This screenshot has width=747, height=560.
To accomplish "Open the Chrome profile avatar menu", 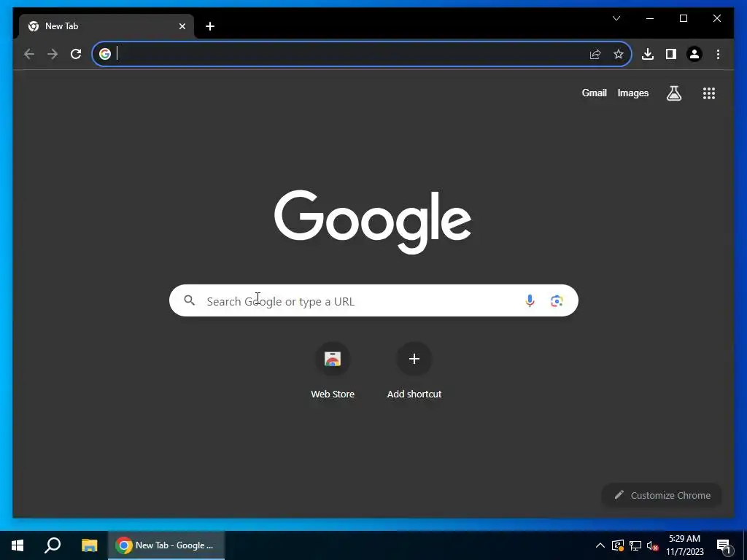I will point(694,54).
